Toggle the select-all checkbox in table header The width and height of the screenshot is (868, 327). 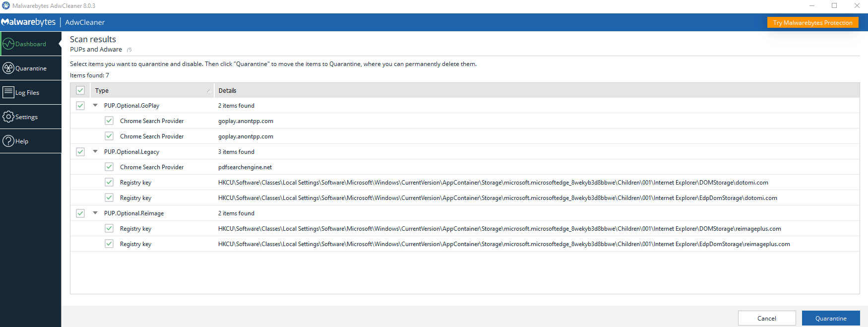80,90
